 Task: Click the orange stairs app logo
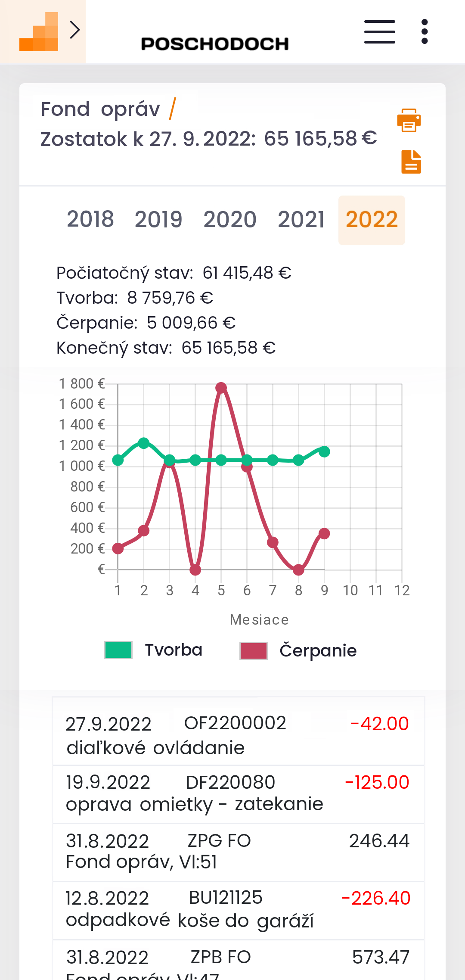(x=39, y=32)
